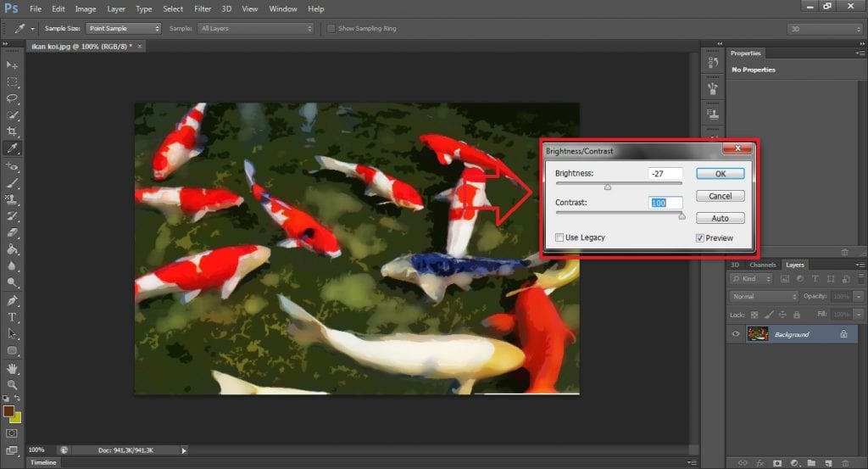Select the Crop tool
Screen dimensions: 868x469
click(x=12, y=131)
